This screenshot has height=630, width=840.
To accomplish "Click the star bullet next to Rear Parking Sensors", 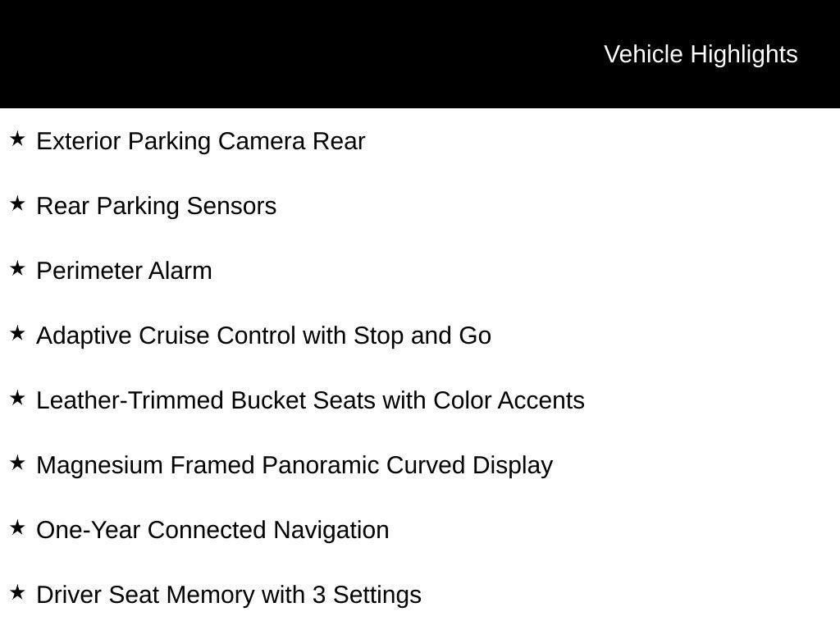I will click(x=17, y=203).
